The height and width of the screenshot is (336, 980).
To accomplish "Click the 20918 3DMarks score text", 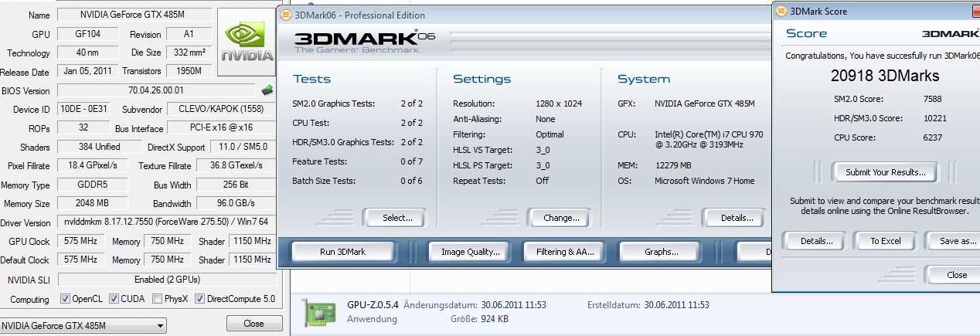I will coord(885,76).
